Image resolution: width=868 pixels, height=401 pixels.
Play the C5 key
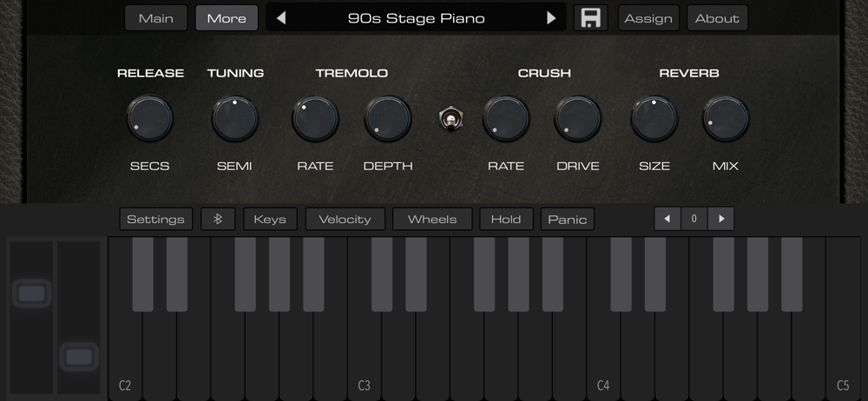click(x=843, y=319)
